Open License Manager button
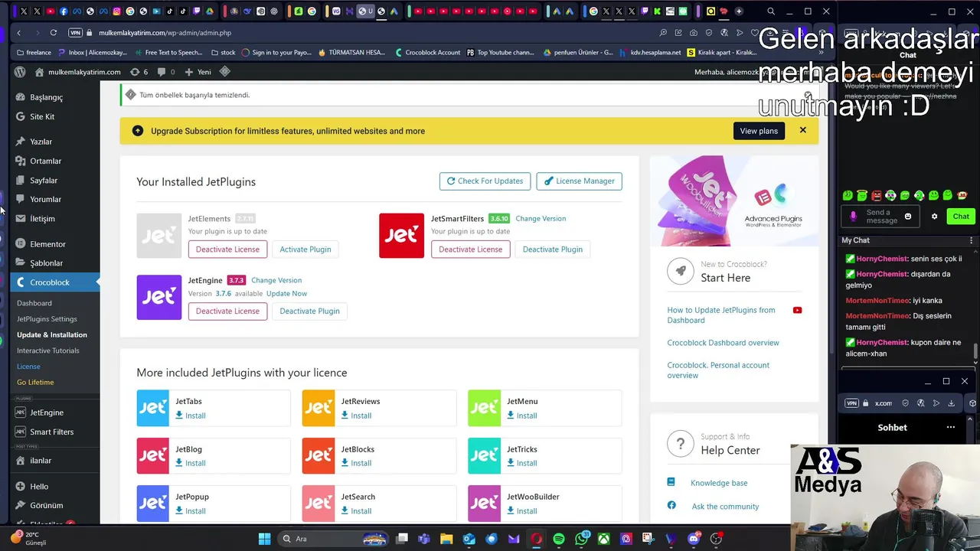 [x=579, y=181]
